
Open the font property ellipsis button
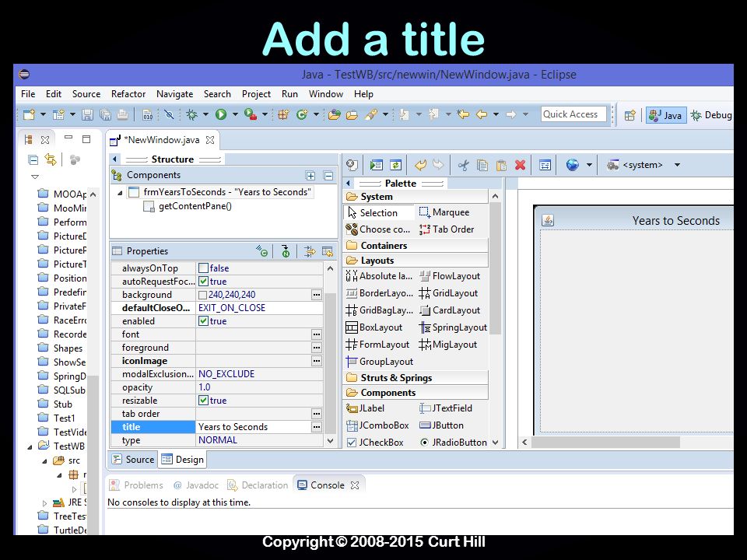click(x=317, y=334)
